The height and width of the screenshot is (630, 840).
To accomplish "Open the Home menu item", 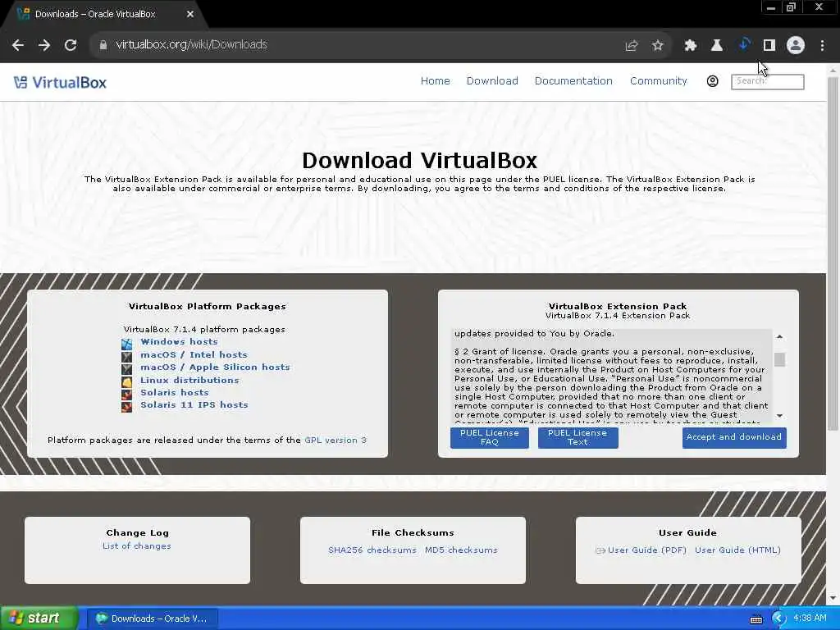I will point(435,81).
